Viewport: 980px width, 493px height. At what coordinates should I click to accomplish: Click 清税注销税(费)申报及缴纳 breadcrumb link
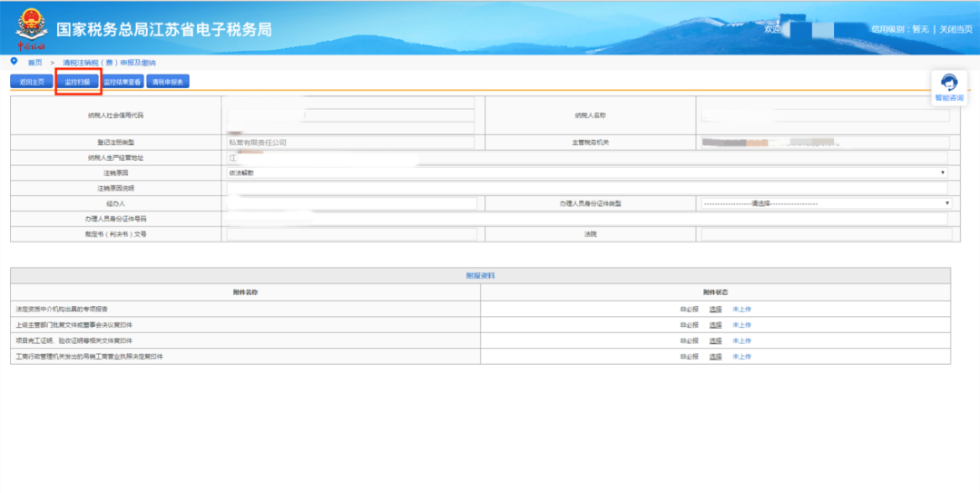(110, 63)
